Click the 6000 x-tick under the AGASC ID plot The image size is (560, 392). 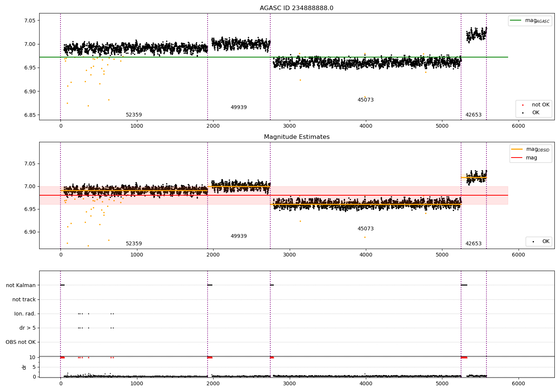(x=518, y=126)
